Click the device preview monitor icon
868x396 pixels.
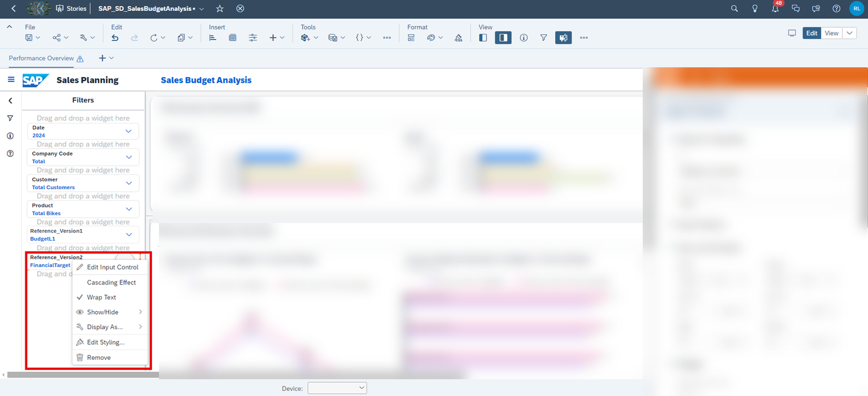(x=792, y=33)
